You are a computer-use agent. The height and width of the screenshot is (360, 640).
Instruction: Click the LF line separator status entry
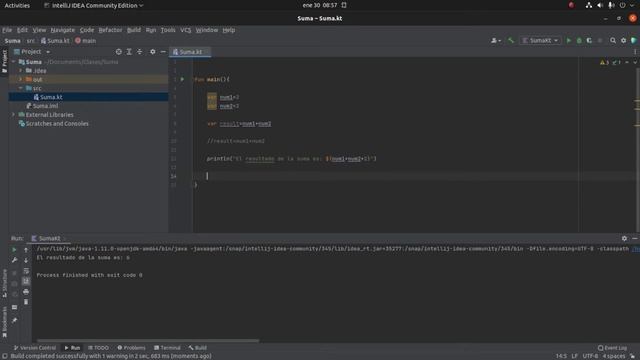click(574, 356)
